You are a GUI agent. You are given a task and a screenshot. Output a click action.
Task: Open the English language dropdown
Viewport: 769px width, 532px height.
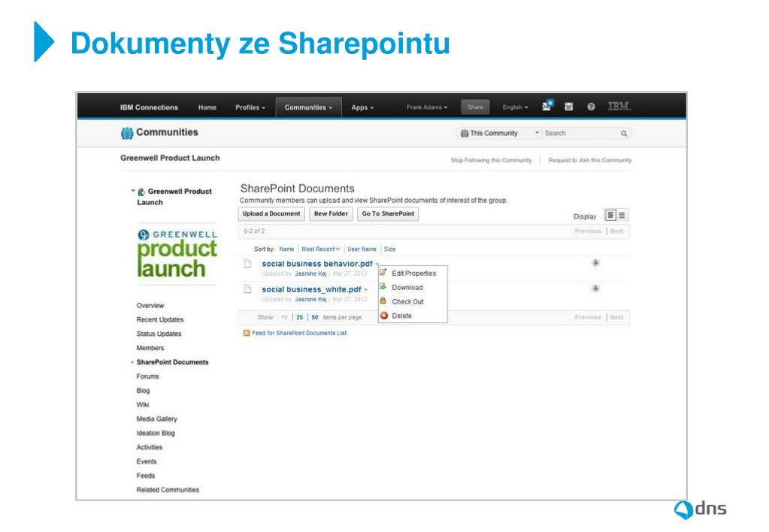pyautogui.click(x=515, y=107)
